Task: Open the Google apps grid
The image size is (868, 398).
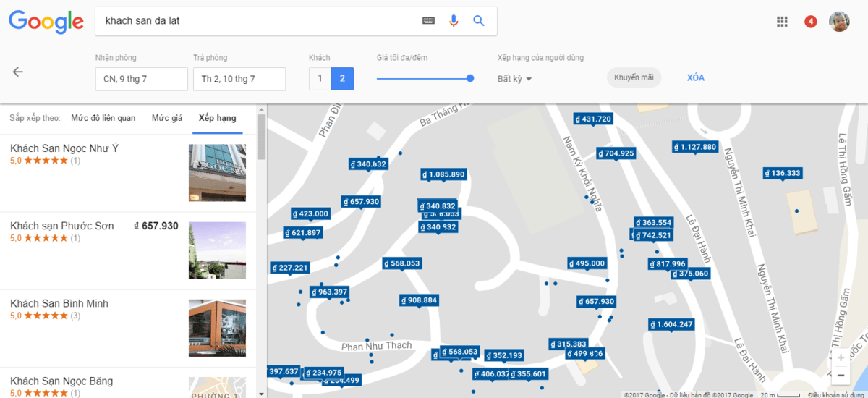Action: pyautogui.click(x=782, y=22)
